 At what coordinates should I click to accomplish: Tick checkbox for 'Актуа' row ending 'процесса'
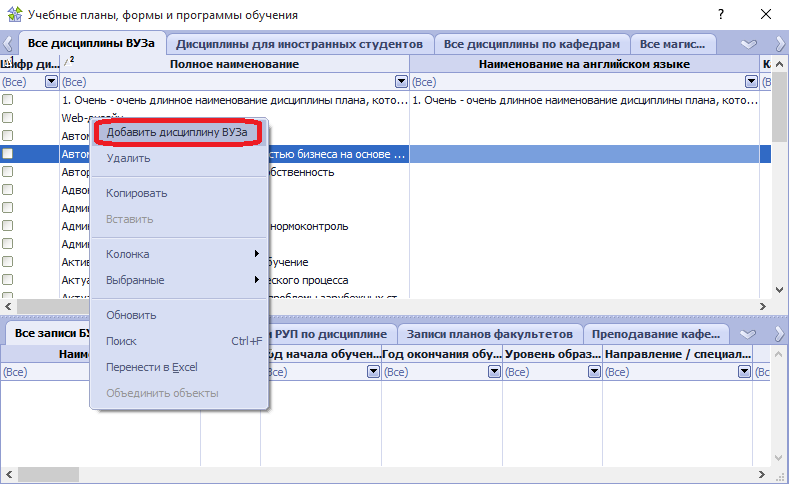pyautogui.click(x=8, y=280)
